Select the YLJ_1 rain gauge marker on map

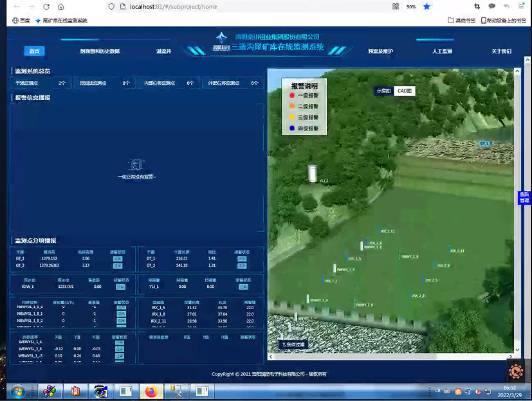313,173
